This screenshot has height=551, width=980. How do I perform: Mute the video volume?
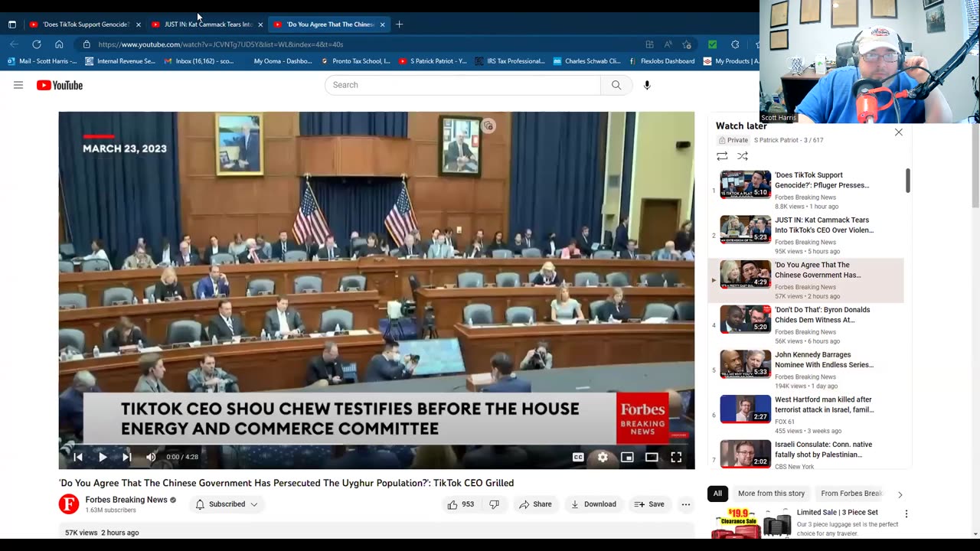151,457
